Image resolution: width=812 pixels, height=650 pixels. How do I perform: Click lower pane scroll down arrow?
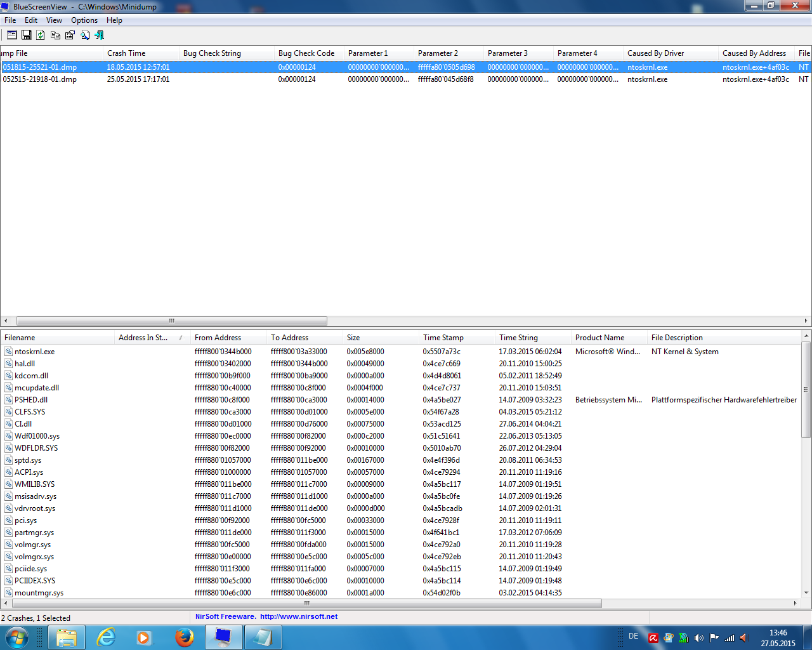[806, 593]
